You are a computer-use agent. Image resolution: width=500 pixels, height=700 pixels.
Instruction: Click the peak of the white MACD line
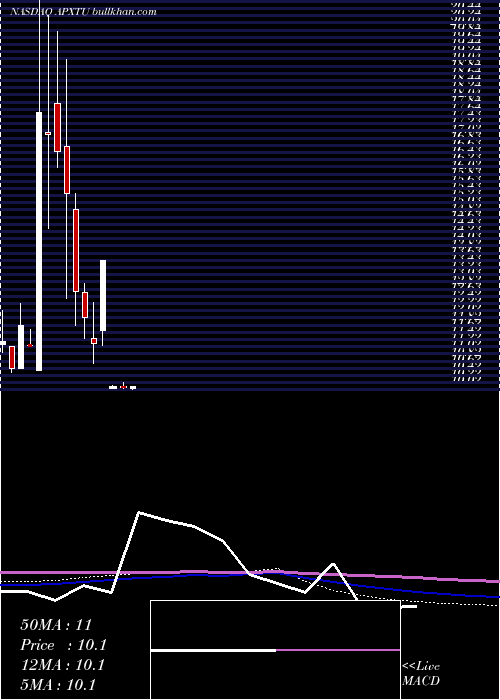point(139,512)
